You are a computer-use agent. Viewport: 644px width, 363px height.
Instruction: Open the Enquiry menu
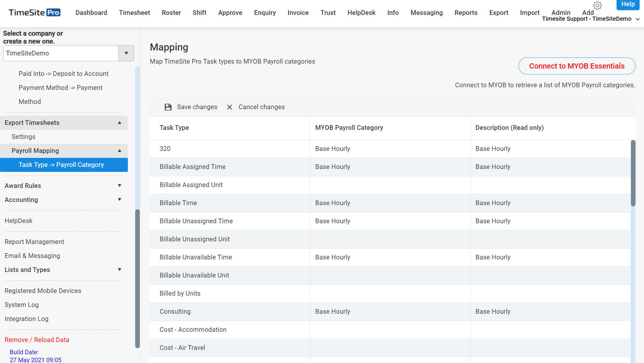tap(265, 13)
